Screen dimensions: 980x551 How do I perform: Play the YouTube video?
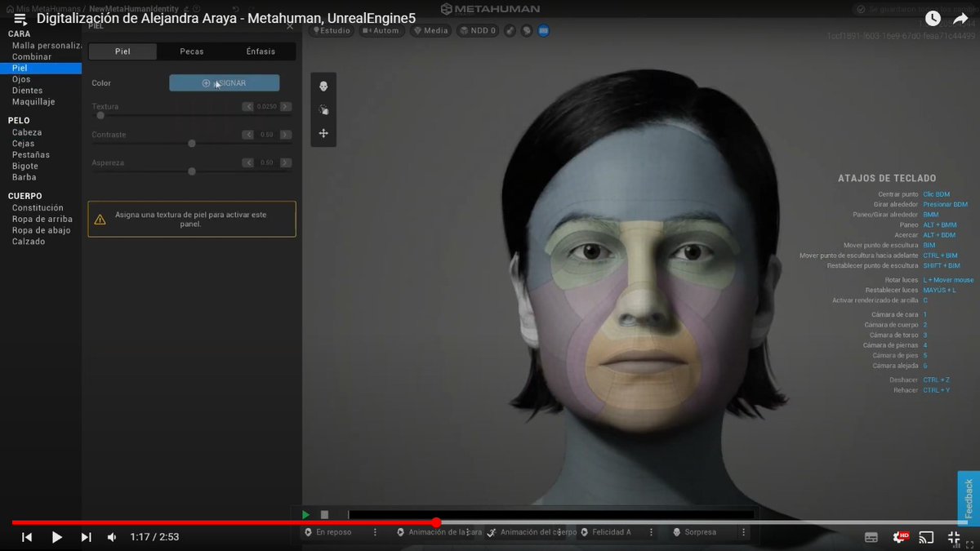click(x=56, y=537)
